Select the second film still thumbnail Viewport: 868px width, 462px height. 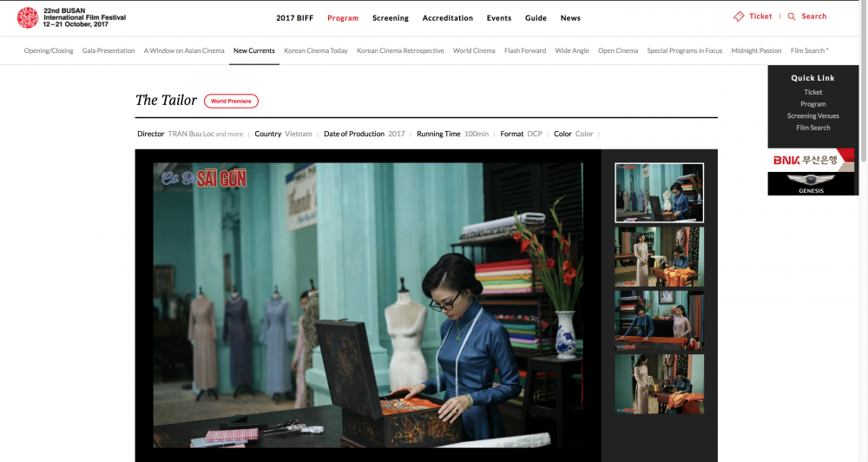[659, 256]
